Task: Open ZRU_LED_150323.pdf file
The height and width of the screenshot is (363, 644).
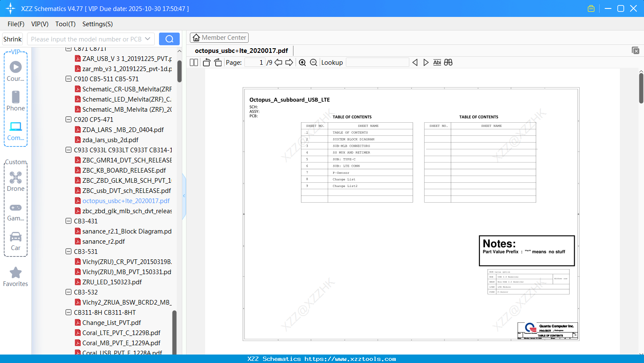Action: (x=112, y=282)
